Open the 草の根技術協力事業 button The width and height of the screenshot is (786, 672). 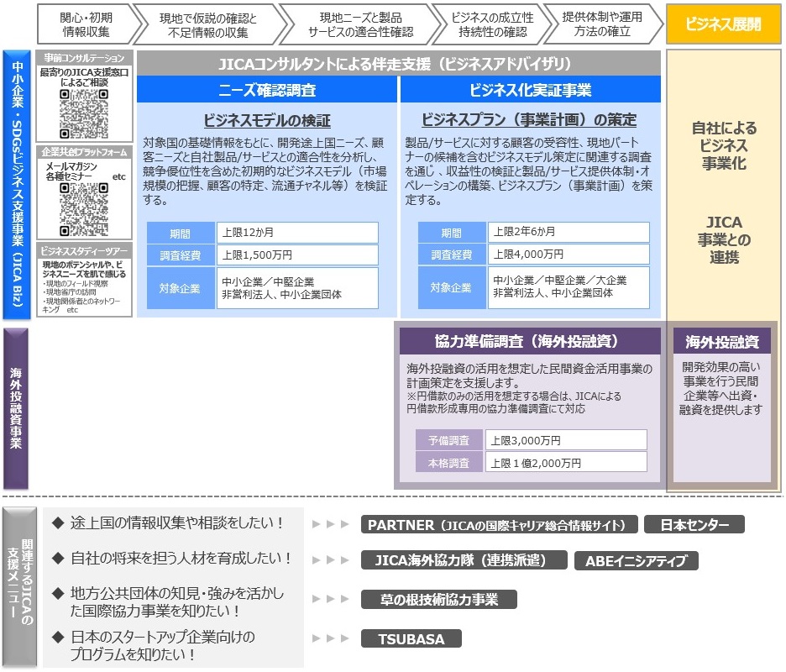[439, 599]
